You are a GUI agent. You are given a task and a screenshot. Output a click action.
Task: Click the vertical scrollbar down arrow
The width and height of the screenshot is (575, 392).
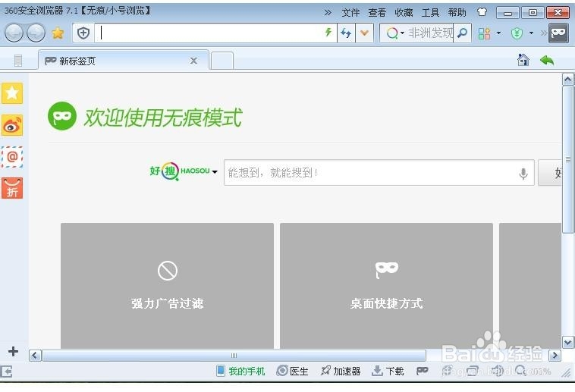coord(567,343)
